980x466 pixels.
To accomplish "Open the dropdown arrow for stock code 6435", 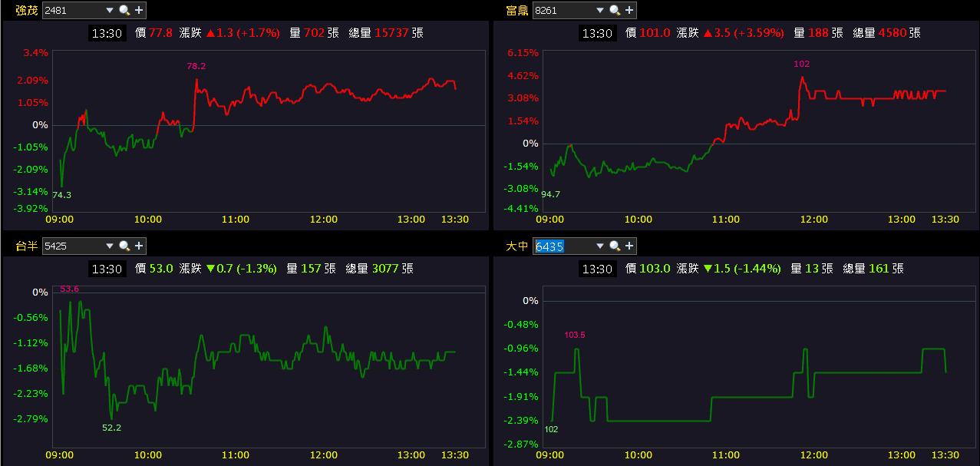I will [x=599, y=246].
